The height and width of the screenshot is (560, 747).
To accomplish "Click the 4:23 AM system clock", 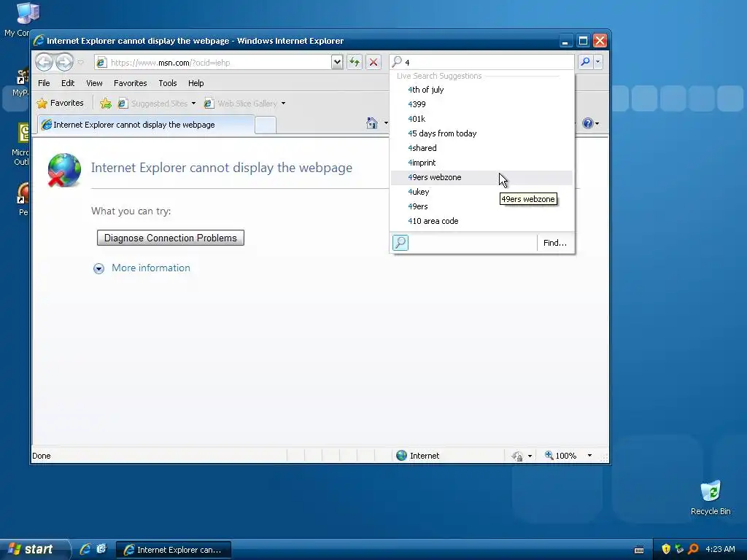I will click(720, 549).
